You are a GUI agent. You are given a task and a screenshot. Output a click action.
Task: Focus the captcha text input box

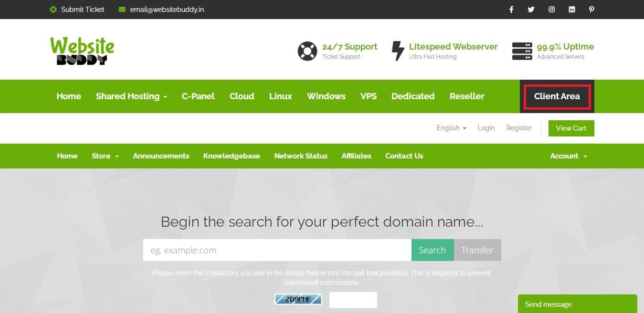[353, 300]
